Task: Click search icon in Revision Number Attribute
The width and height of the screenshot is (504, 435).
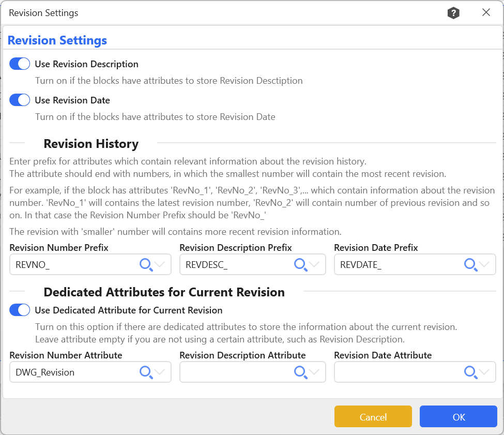Action: pyautogui.click(x=146, y=372)
